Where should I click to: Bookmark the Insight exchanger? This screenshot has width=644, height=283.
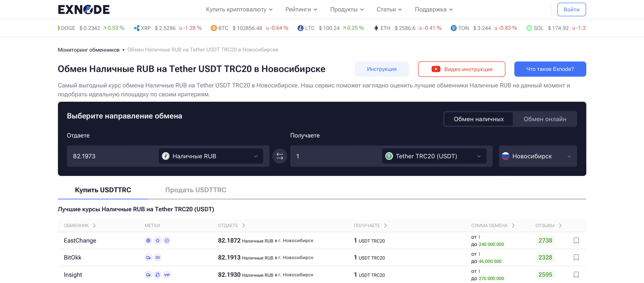tap(576, 275)
